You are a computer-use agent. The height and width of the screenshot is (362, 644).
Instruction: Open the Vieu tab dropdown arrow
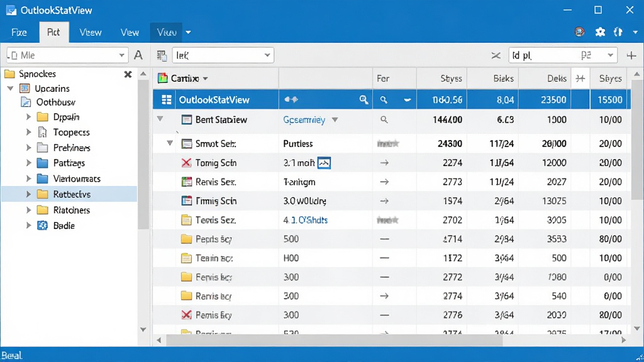pos(188,33)
